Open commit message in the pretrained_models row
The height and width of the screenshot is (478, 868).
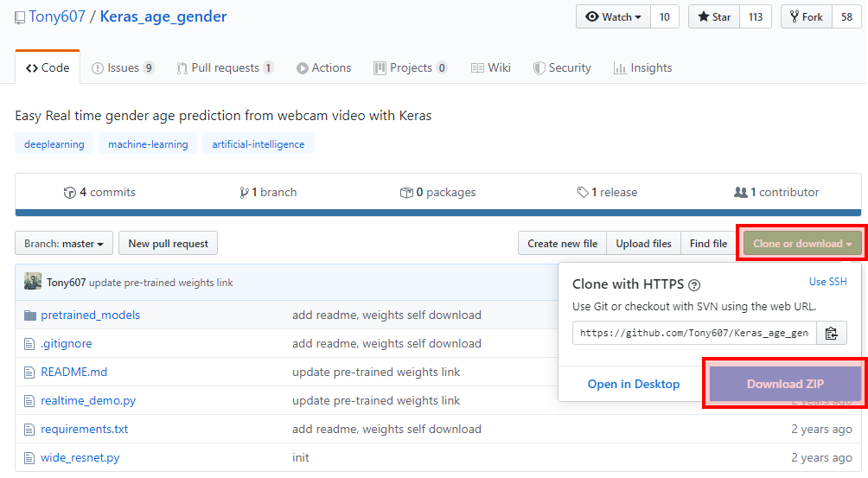387,315
